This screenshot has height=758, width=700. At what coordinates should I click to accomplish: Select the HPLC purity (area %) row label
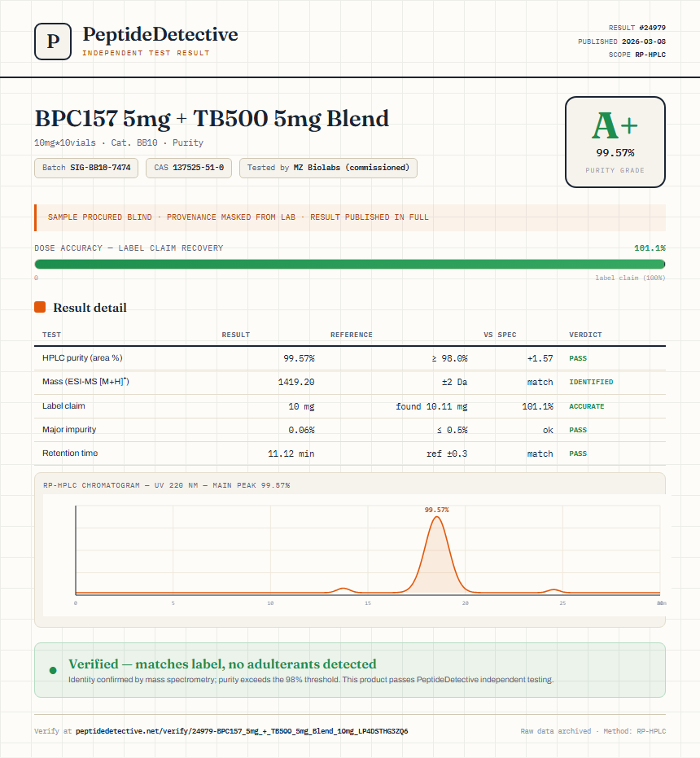tap(82, 357)
